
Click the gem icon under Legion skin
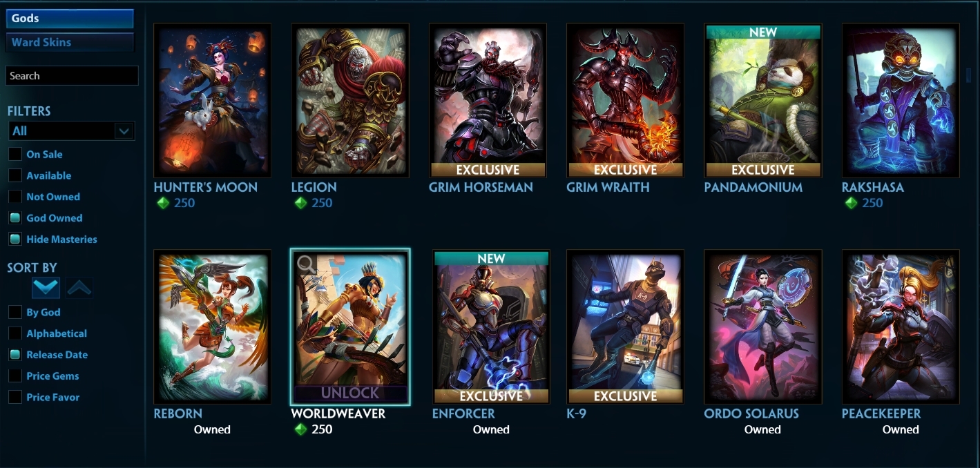(300, 203)
